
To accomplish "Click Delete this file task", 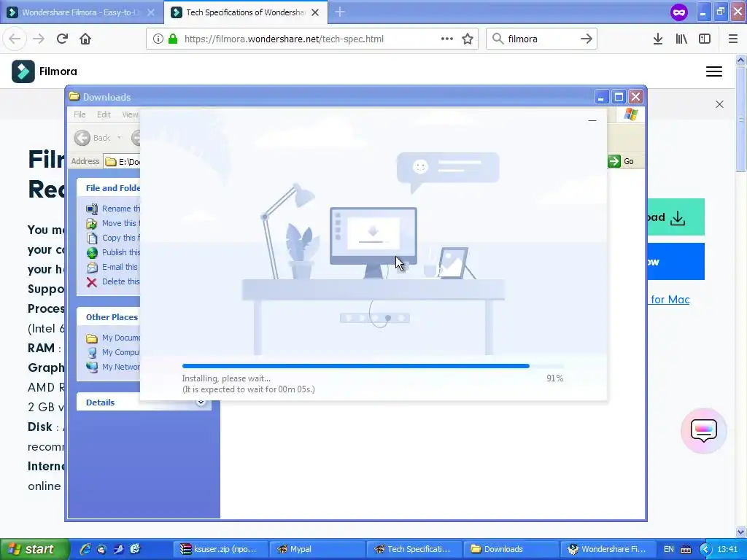I will click(113, 281).
